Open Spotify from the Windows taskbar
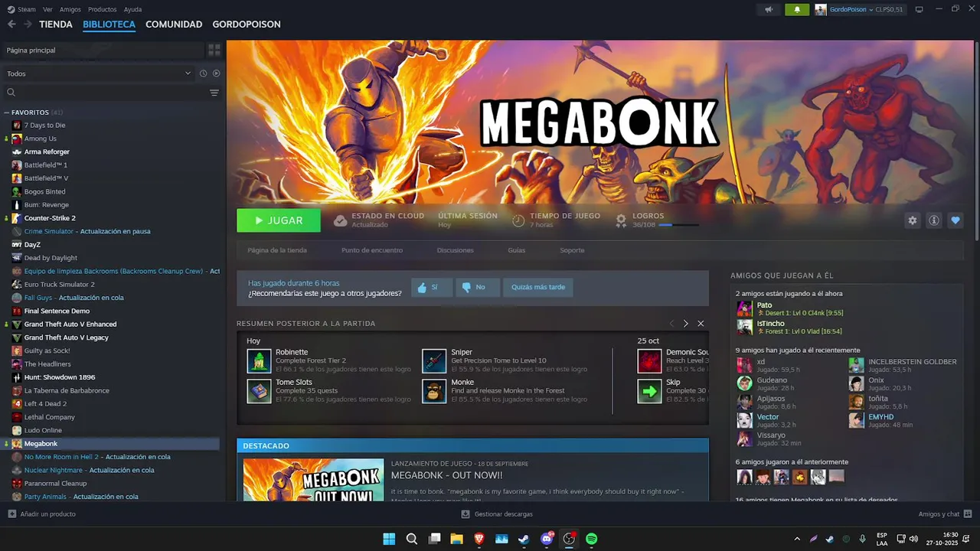The image size is (980, 551). 591,539
